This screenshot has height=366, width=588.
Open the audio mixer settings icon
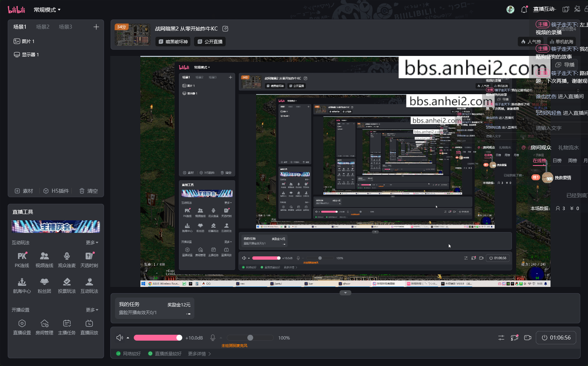[501, 338]
